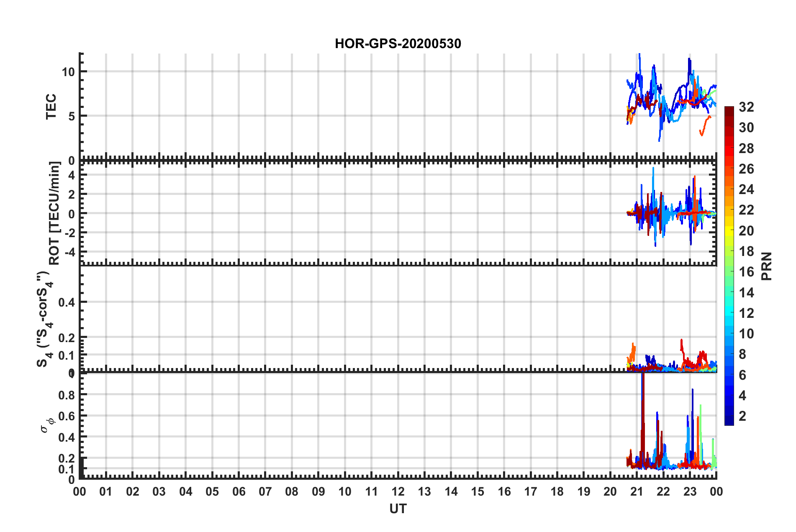
Task: Click UT axis tick label 18
Action: [557, 491]
